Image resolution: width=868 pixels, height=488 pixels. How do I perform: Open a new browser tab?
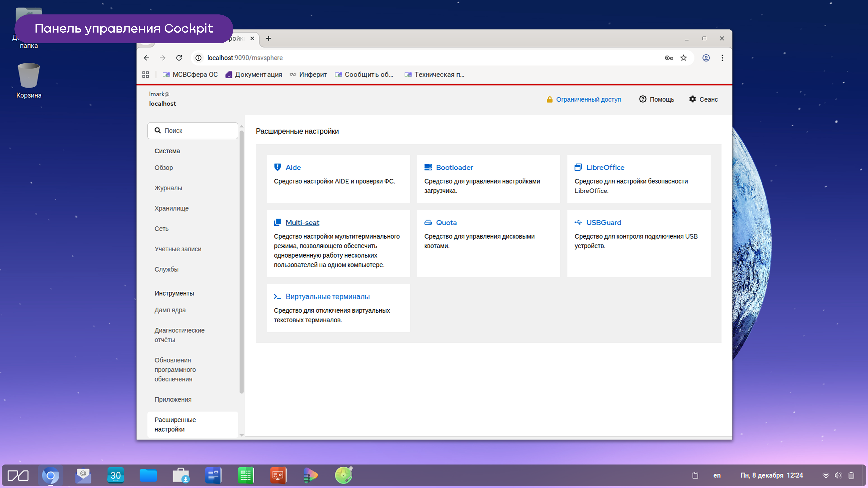pos(269,38)
